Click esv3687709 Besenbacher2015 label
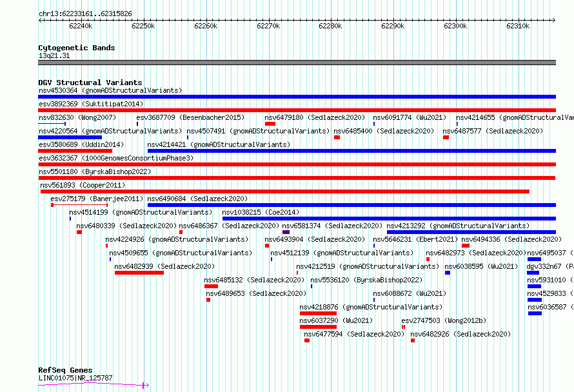This screenshot has width=574, height=392. point(190,117)
